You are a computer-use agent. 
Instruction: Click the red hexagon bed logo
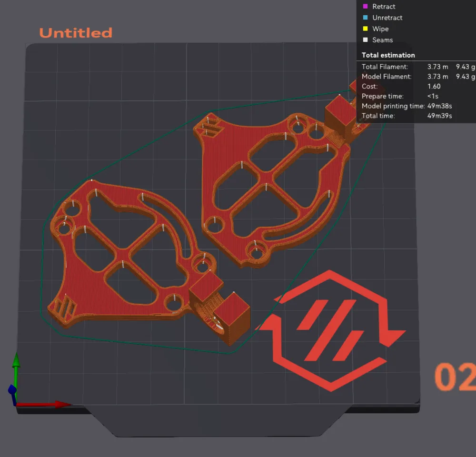tap(330, 330)
